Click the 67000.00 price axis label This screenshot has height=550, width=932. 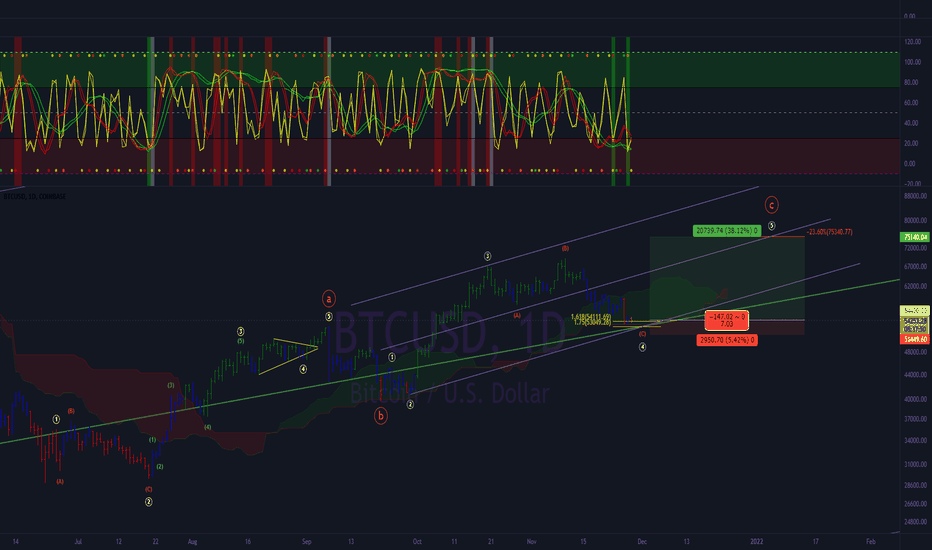point(915,266)
